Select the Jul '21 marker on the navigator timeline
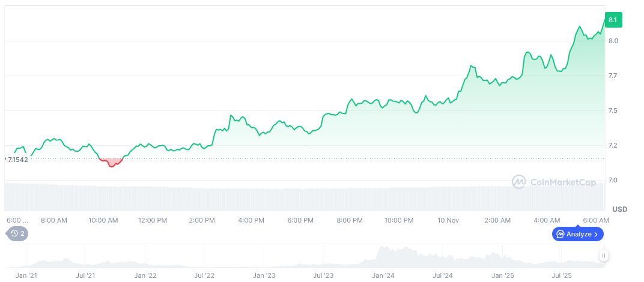644x282 pixels. (86, 276)
